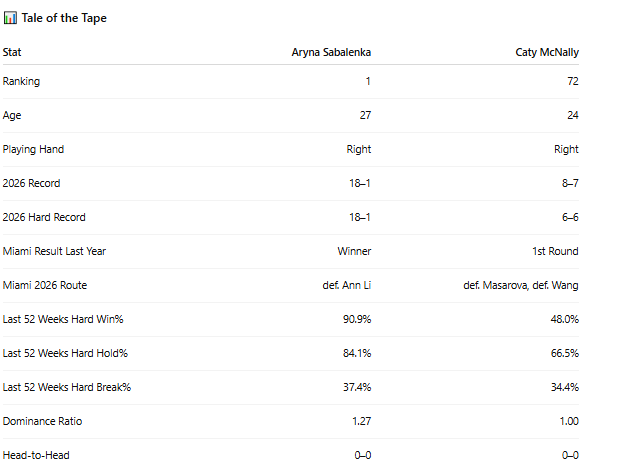The width and height of the screenshot is (617, 471).
Task: Select the Ranking row label
Action: pos(21,81)
